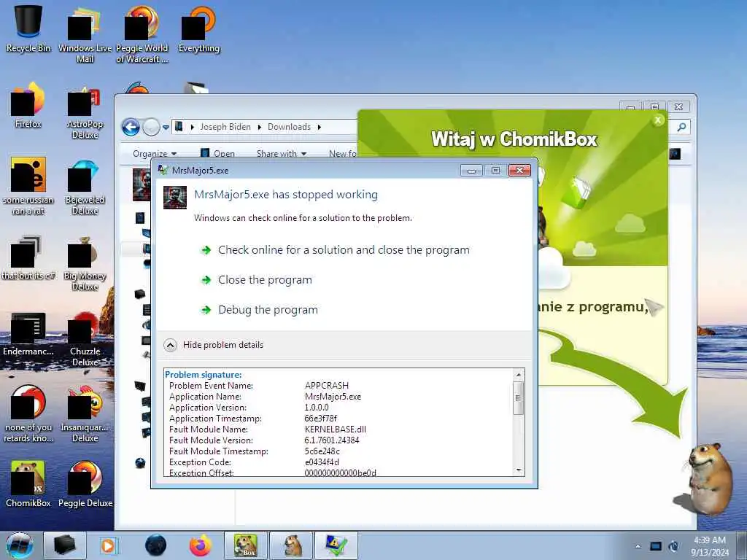Choose Check online for a solution and close

coord(344,250)
